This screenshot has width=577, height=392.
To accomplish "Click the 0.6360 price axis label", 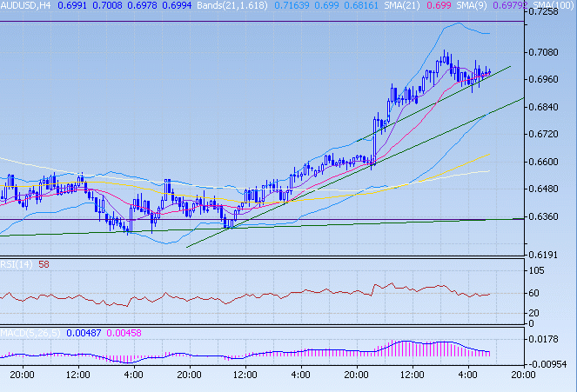I will pos(550,217).
